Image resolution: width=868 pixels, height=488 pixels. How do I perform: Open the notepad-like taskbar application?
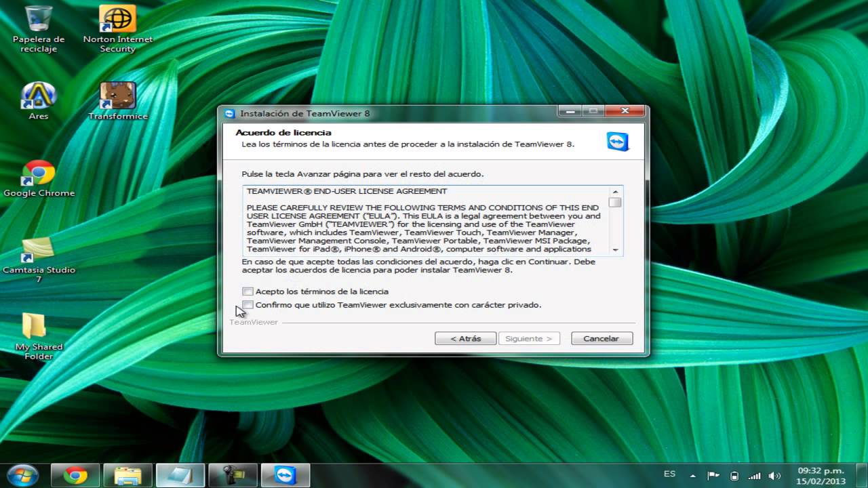coord(180,475)
